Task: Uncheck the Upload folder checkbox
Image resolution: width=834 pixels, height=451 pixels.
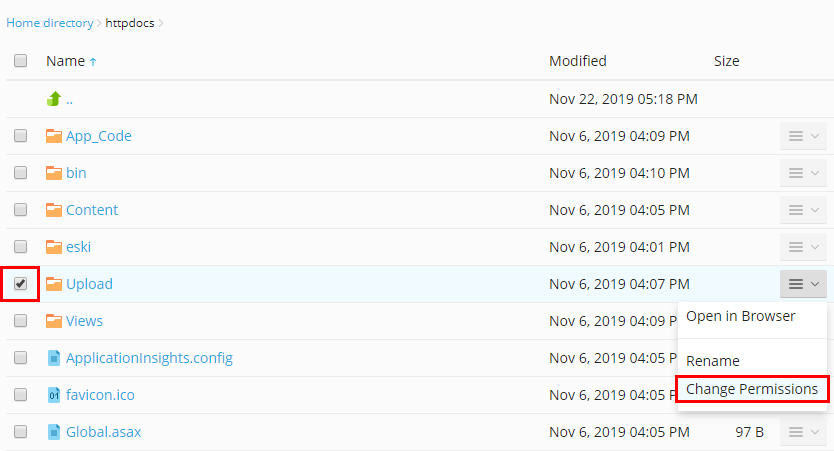Action: coord(20,284)
